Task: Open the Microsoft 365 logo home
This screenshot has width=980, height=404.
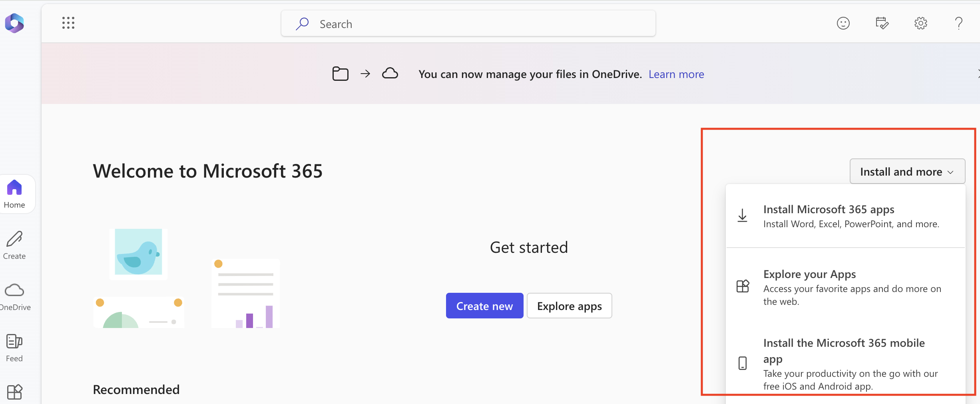Action: [x=14, y=23]
